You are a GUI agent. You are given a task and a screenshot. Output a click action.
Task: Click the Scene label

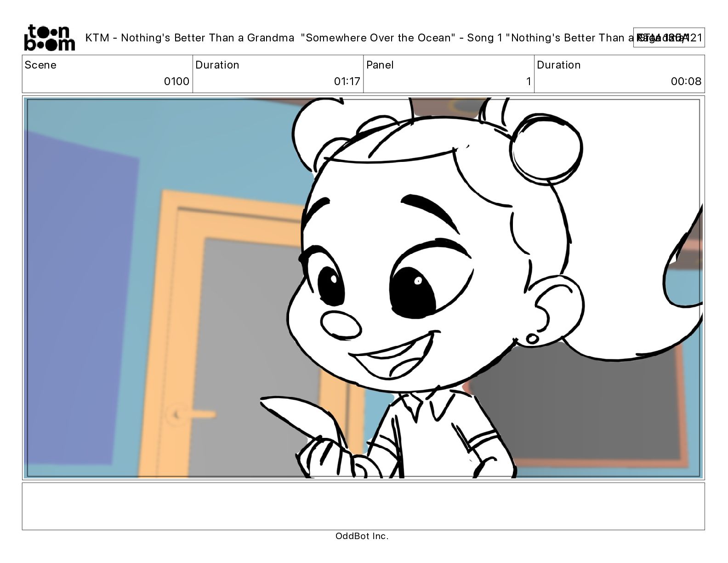tap(40, 65)
